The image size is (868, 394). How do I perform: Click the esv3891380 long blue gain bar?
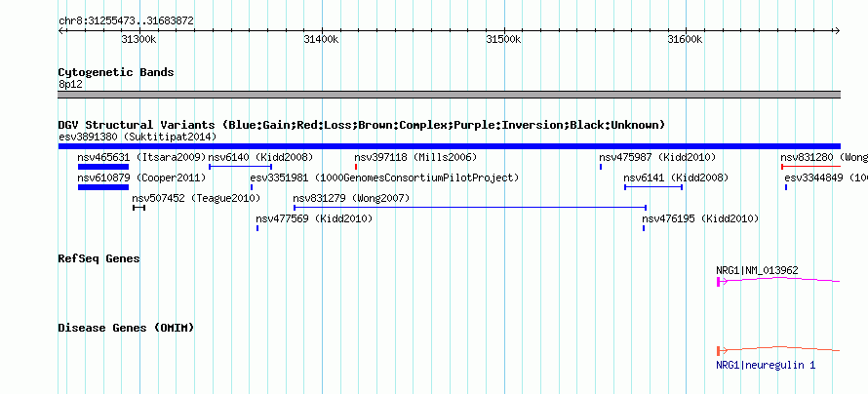click(449, 146)
